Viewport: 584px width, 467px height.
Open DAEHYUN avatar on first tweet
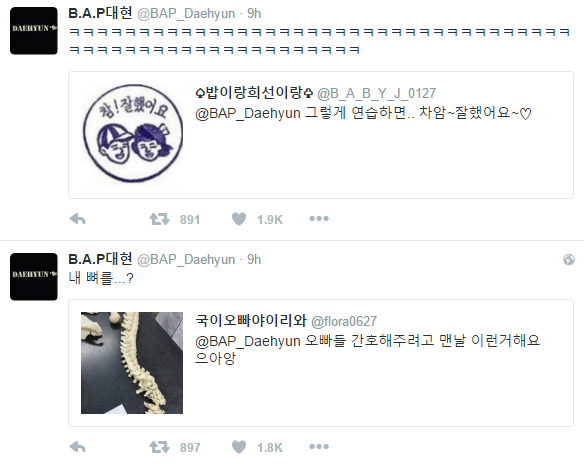click(34, 31)
